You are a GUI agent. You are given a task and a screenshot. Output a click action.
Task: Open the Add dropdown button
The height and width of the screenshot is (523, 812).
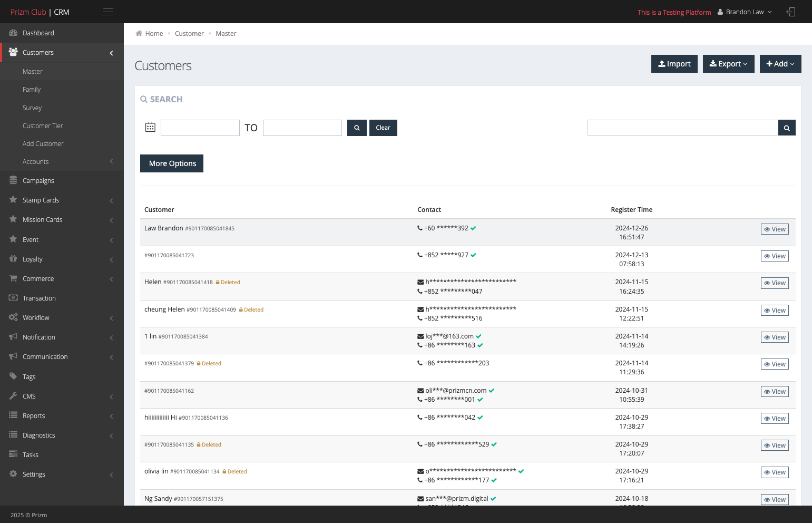pyautogui.click(x=780, y=64)
